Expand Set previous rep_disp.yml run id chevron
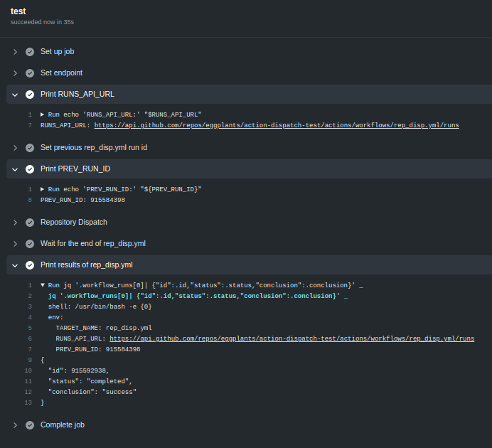 [15, 148]
